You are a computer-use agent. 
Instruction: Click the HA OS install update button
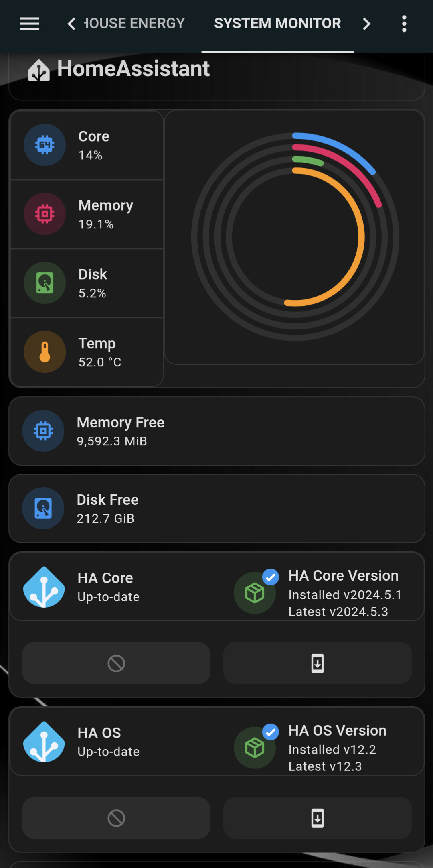318,818
